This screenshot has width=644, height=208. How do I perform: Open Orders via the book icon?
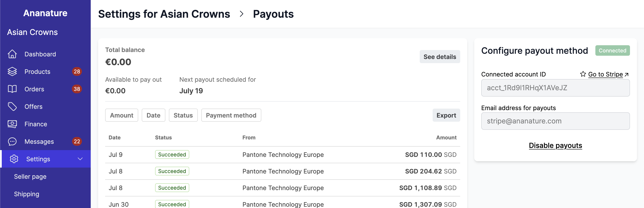pyautogui.click(x=13, y=89)
